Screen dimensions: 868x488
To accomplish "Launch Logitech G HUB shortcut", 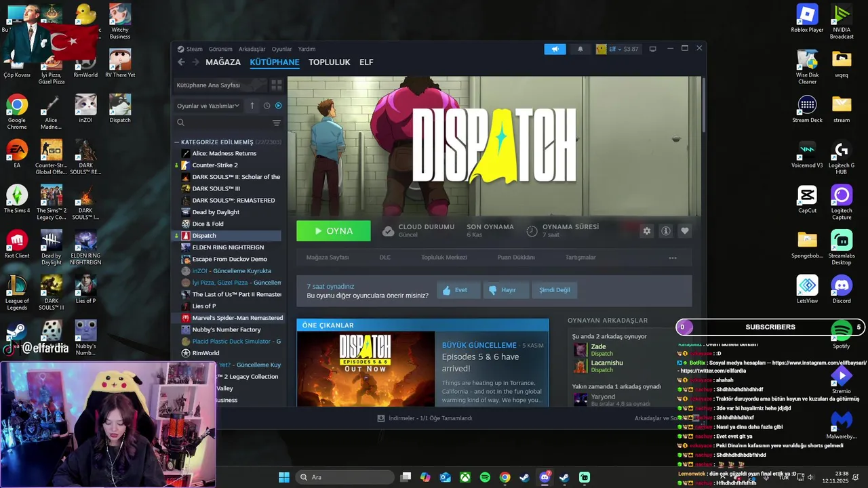I will click(x=842, y=158).
